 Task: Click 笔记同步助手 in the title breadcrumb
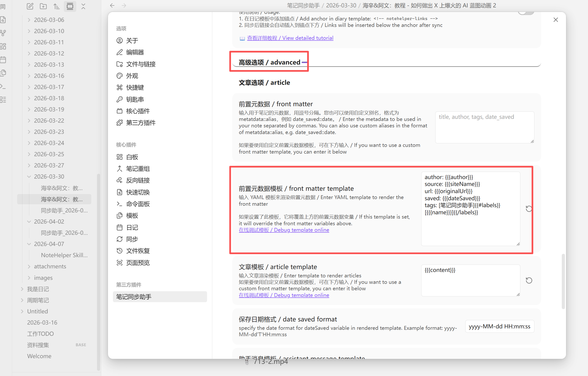[x=303, y=5]
